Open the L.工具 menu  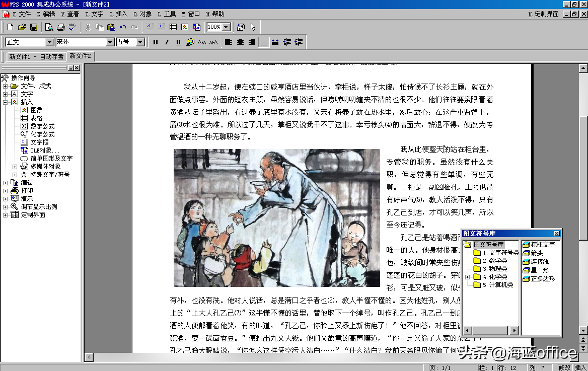click(167, 14)
